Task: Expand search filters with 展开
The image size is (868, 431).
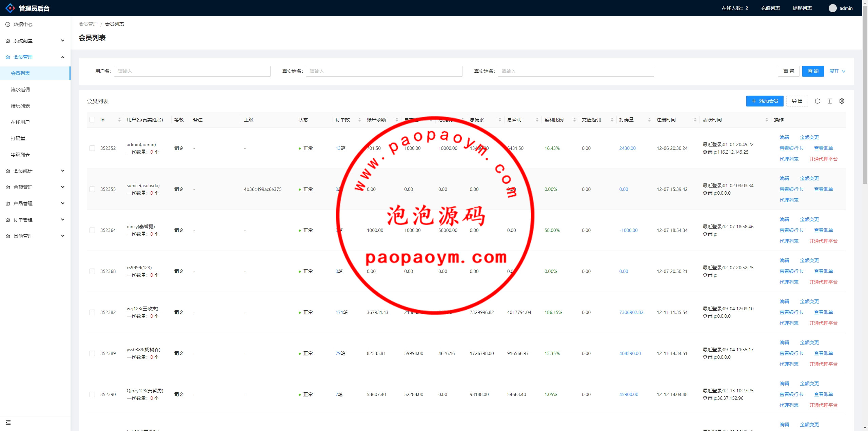Action: (837, 71)
